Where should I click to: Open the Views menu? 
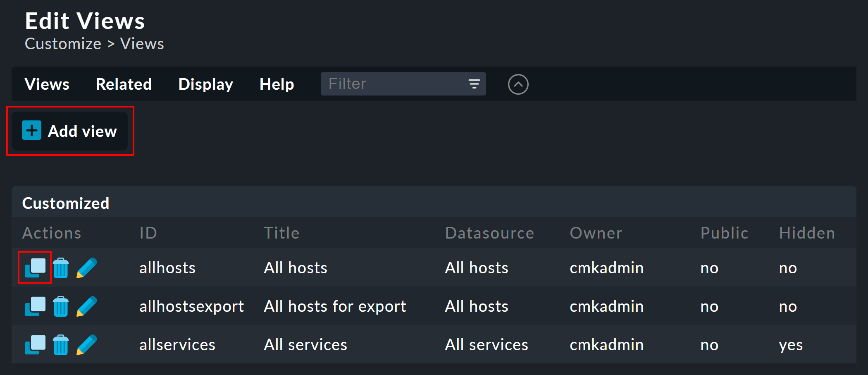(x=47, y=84)
